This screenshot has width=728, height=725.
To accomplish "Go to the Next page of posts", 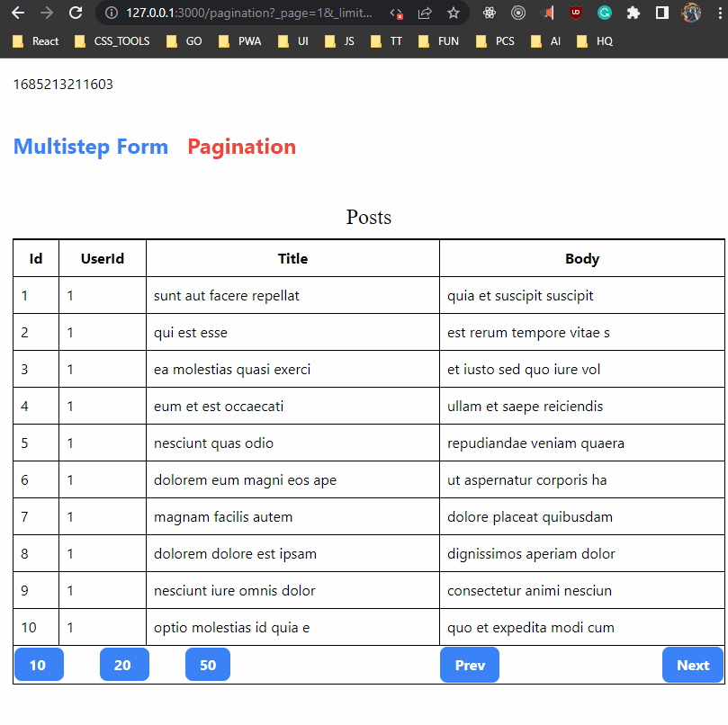I will tap(692, 664).
